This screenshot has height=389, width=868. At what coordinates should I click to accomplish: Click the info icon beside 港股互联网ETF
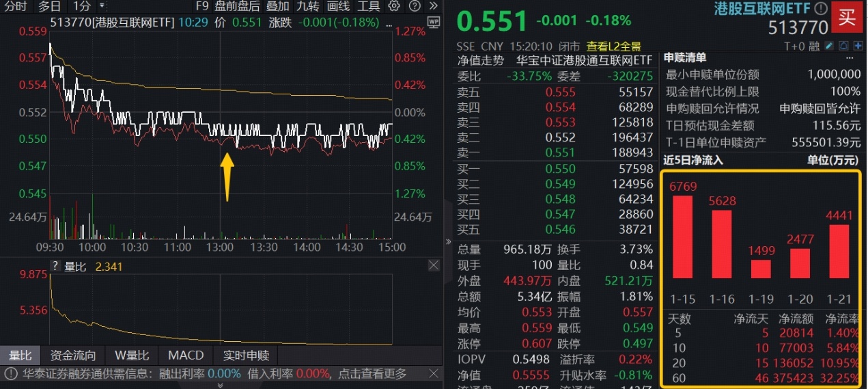click(820, 8)
